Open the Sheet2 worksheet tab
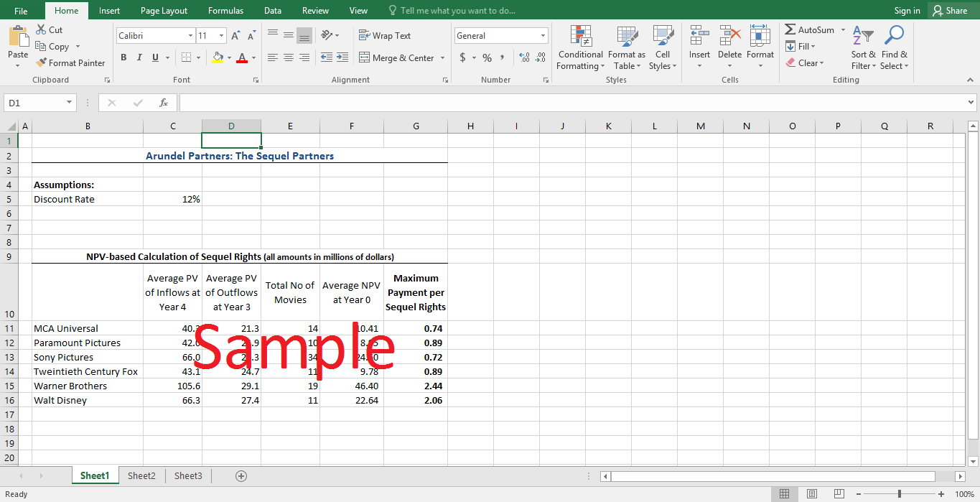Screen dimensions: 980x502 click(x=141, y=475)
